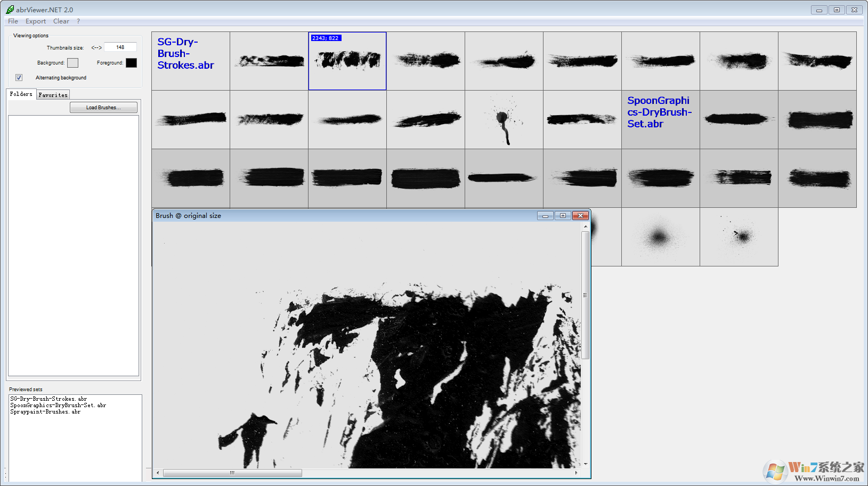Viewport: 868px width, 486px height.
Task: Maximize the Brush @ original size window
Action: (x=563, y=216)
